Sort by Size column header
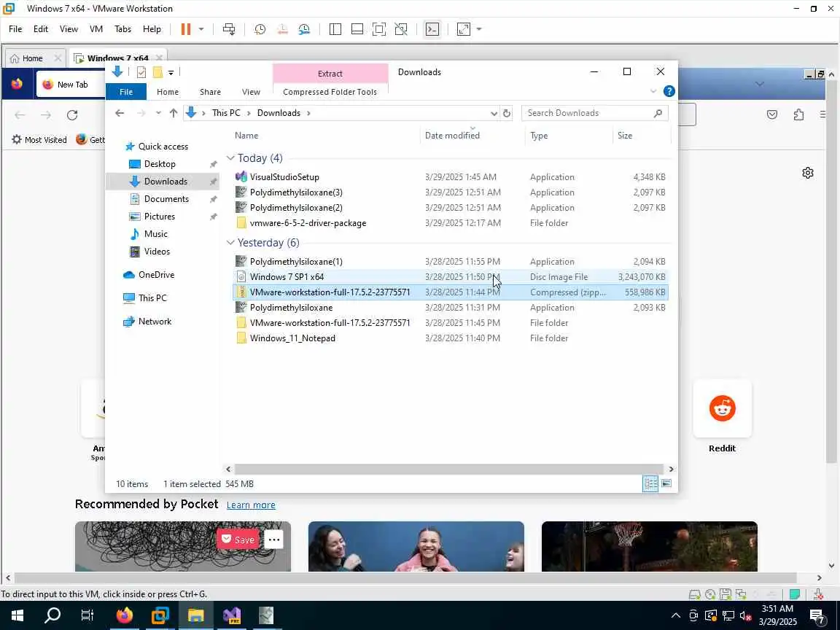The height and width of the screenshot is (630, 840). click(x=625, y=136)
